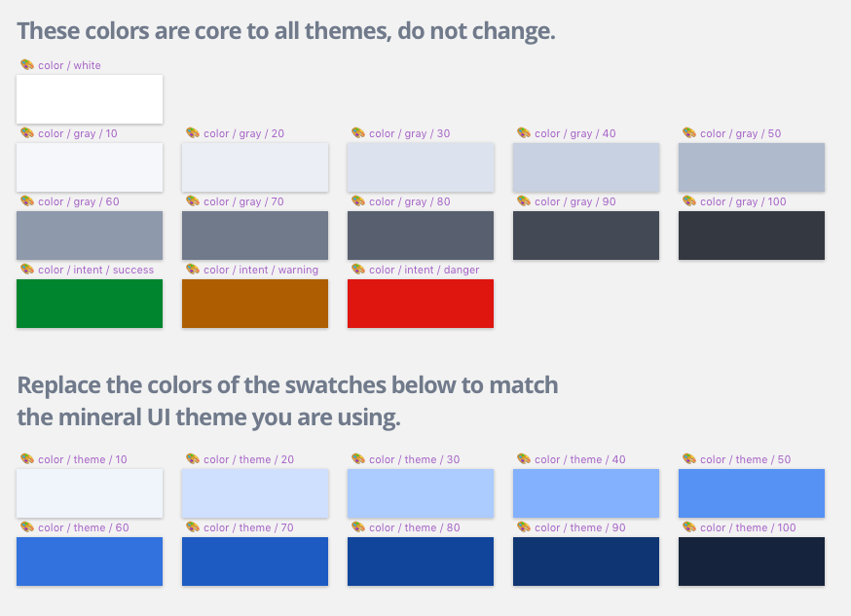Pick the gray 100 dark swatch
This screenshot has width=851, height=616.
pos(752,236)
